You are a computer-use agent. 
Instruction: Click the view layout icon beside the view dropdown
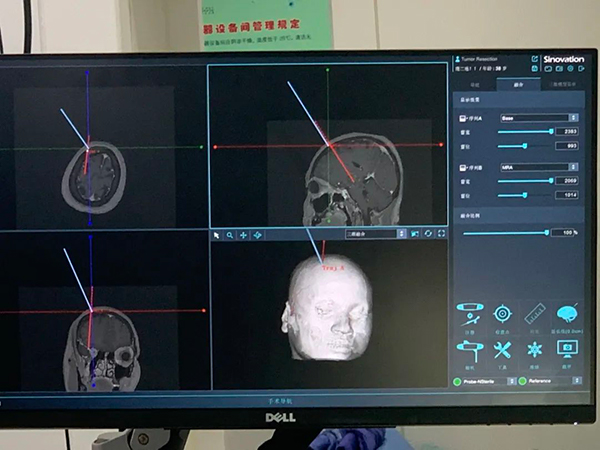click(x=415, y=233)
